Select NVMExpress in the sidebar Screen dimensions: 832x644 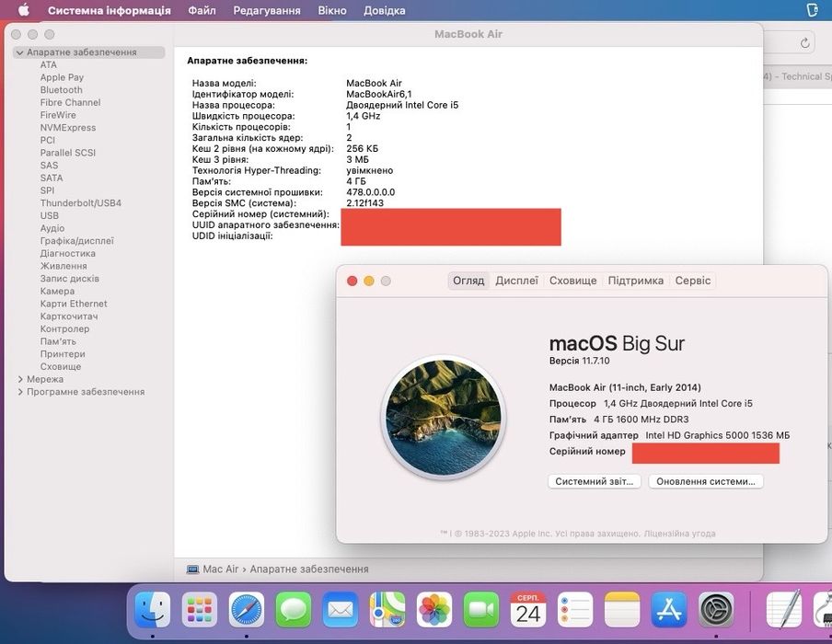tap(68, 128)
